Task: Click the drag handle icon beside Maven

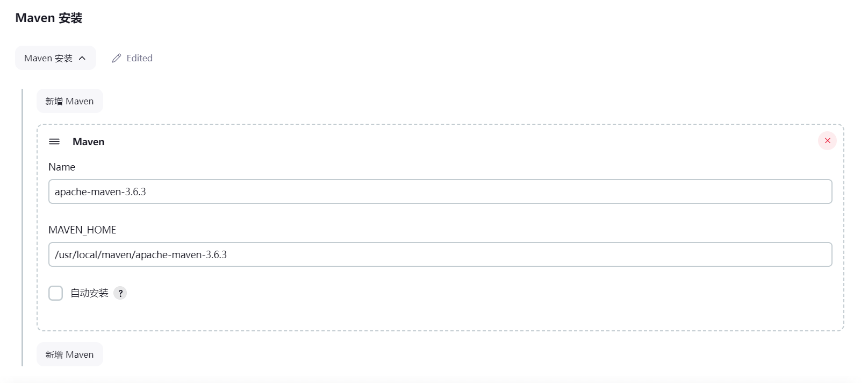Action: click(x=54, y=141)
